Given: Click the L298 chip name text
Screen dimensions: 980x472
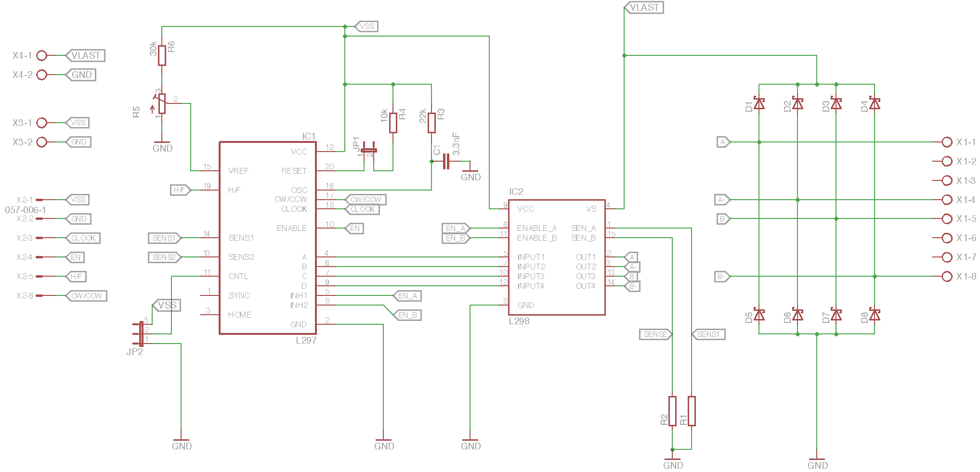Looking at the screenshot, I should pyautogui.click(x=519, y=321).
